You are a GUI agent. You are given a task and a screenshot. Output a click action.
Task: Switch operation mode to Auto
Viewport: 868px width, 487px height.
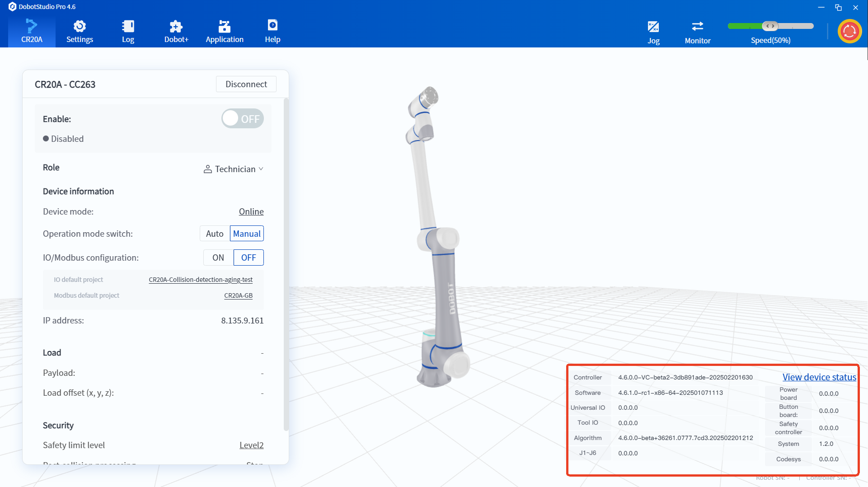(215, 234)
